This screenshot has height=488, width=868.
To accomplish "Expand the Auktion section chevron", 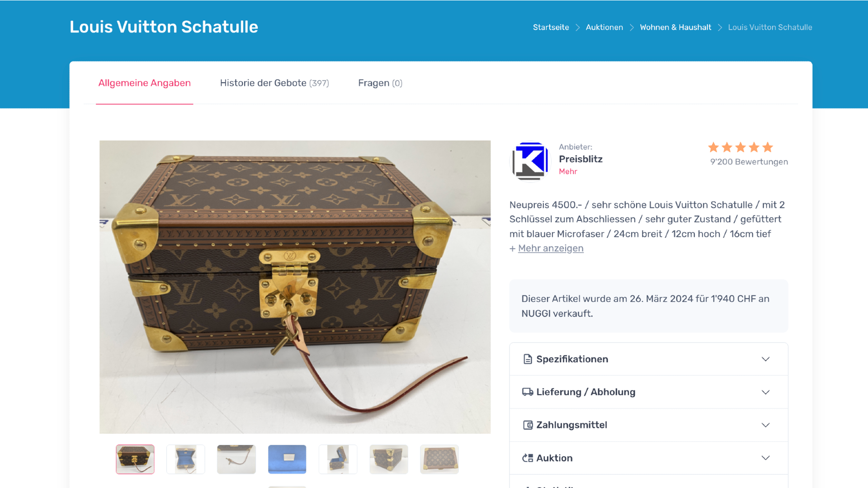I will coord(765,458).
